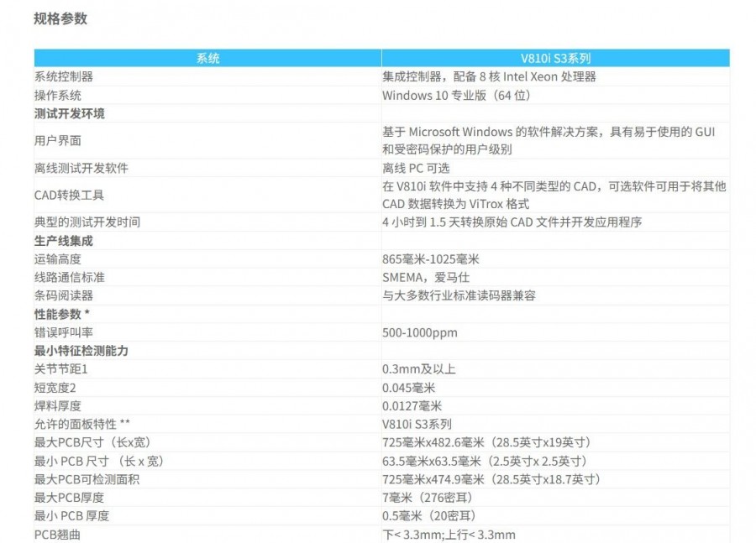This screenshot has width=756, height=543.
Task: Click the 规格参数 page heading
Action: (60, 18)
